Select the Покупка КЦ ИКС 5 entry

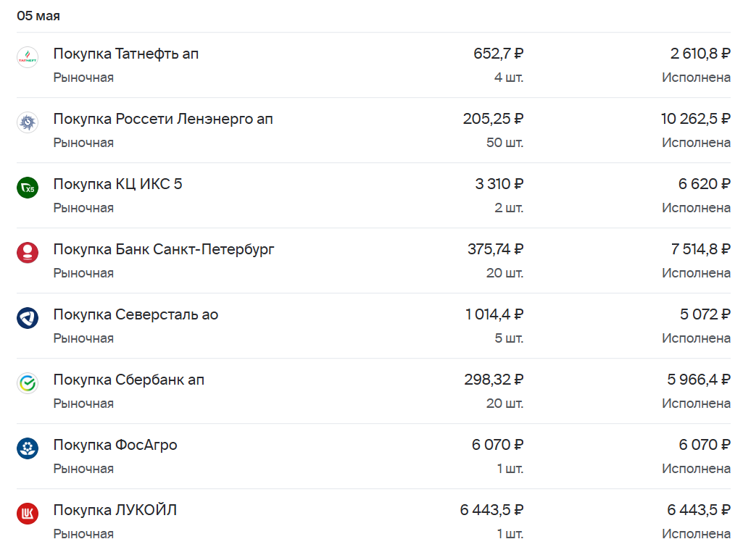click(x=117, y=184)
